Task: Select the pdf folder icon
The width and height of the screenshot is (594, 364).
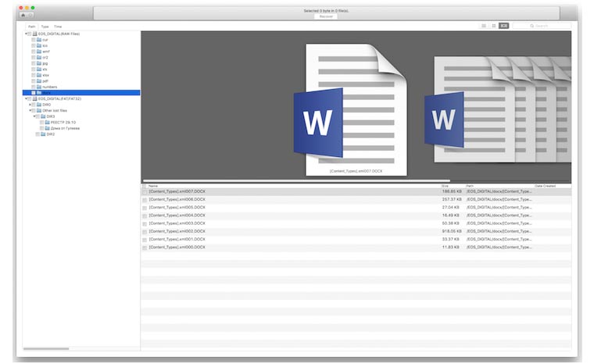Action: [x=39, y=81]
